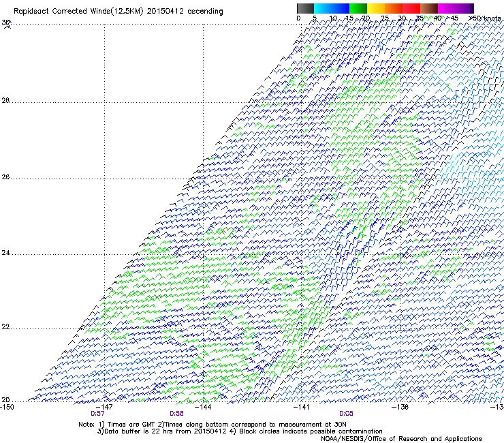Click the yellow 20-25 knots legend swatch
Viewport: 504px width, 443px height.
(376, 8)
